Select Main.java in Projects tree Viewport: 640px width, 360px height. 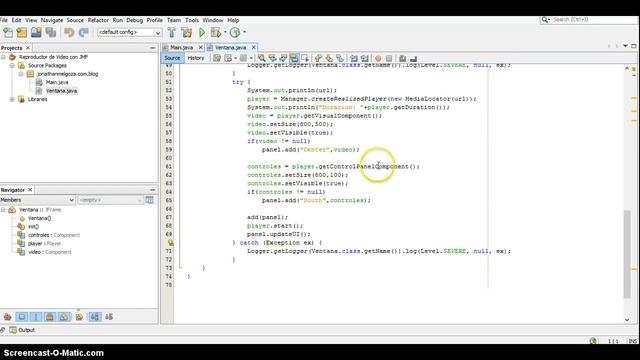pyautogui.click(x=57, y=82)
